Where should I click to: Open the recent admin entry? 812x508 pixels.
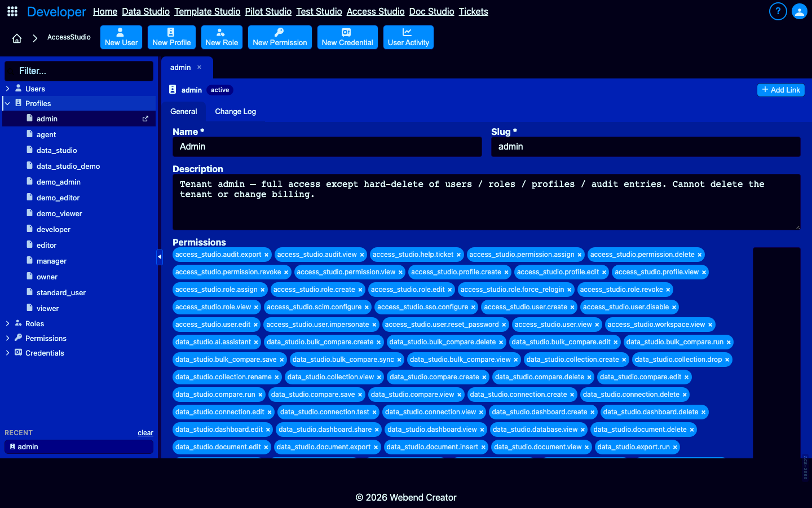(x=79, y=446)
